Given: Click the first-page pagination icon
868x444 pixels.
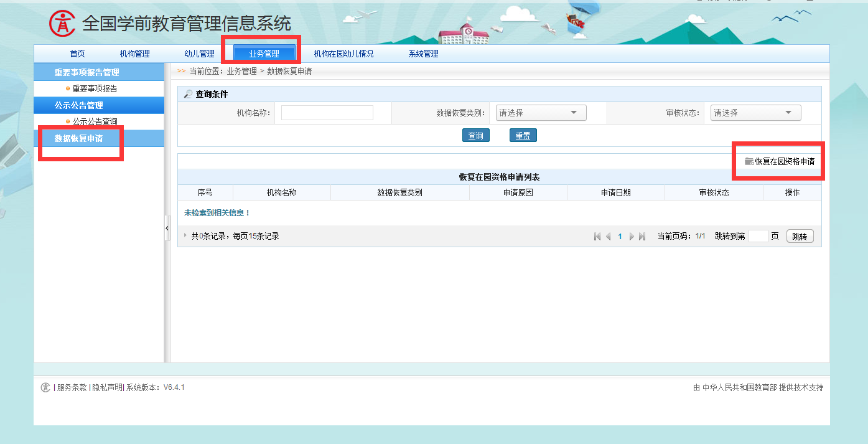Looking at the screenshot, I should 597,236.
